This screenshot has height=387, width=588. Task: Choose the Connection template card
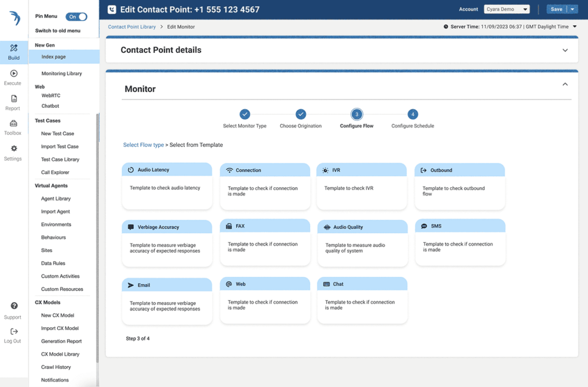pyautogui.click(x=265, y=187)
